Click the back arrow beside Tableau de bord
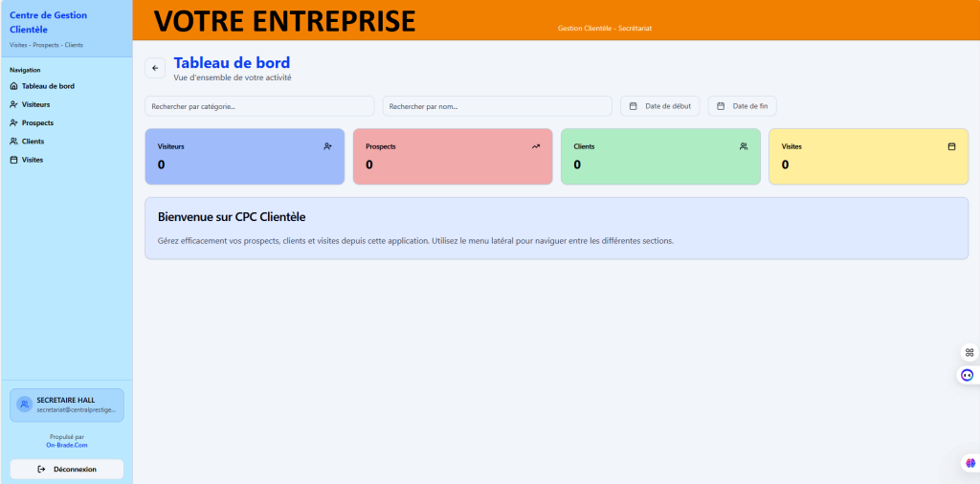Viewport: 980px width, 484px height. 155,68
